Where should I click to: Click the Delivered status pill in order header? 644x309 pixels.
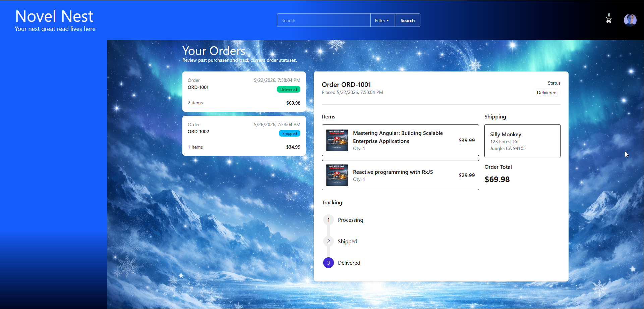(546, 93)
